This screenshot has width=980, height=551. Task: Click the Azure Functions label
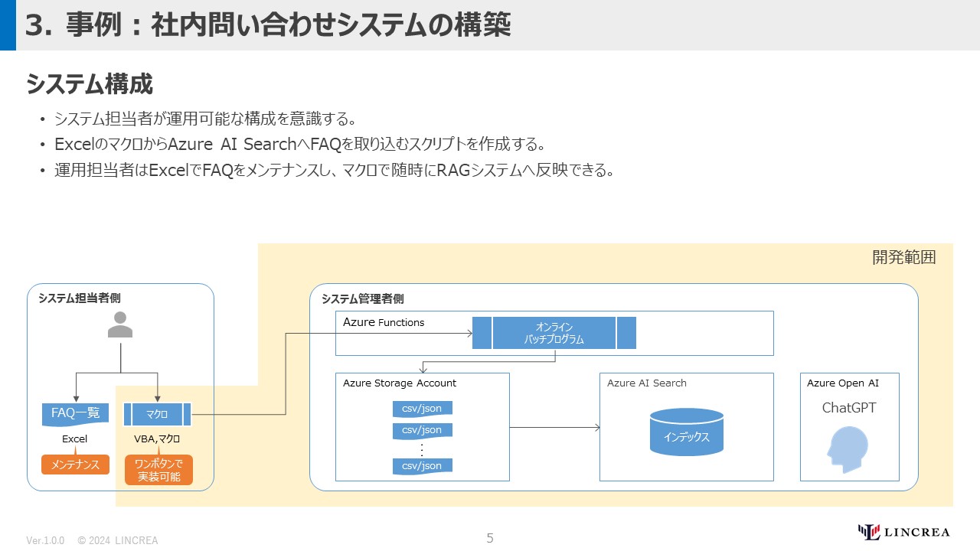(x=384, y=322)
